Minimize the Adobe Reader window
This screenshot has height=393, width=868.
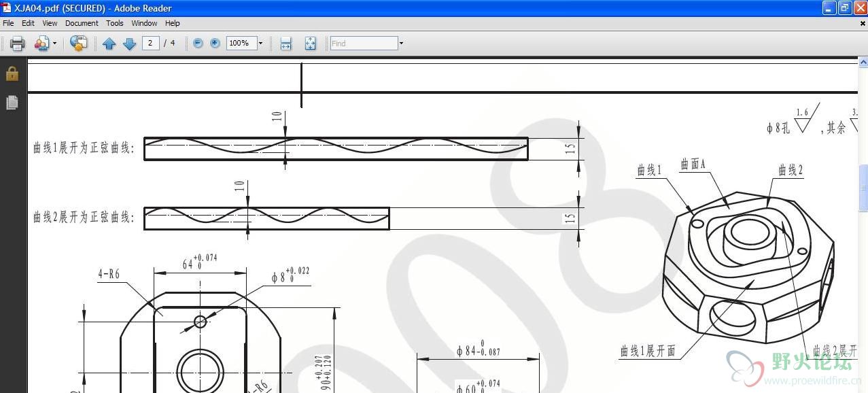[x=829, y=8]
